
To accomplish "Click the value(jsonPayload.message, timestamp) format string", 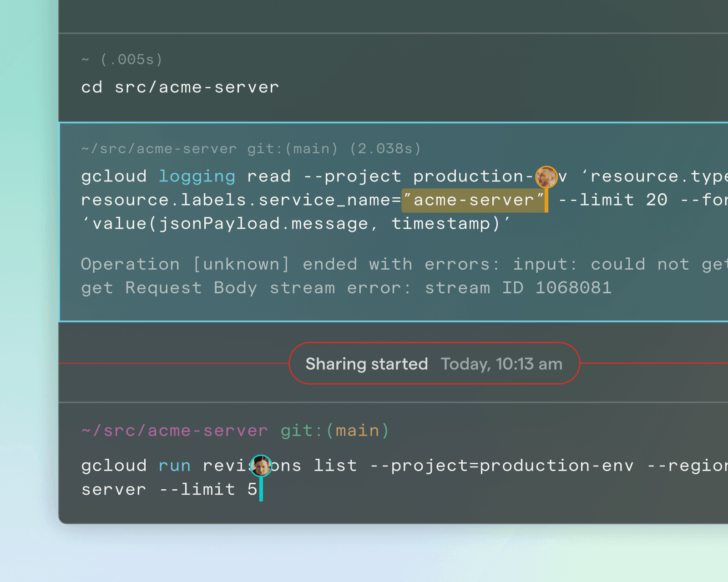I will (x=298, y=223).
